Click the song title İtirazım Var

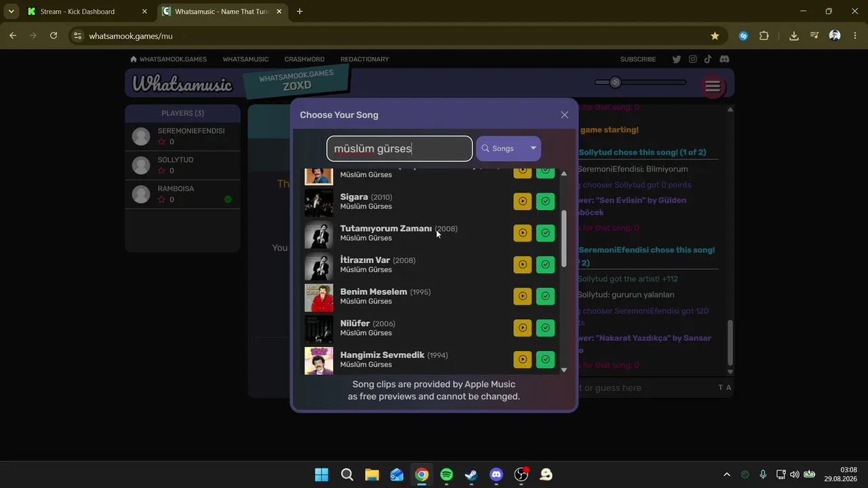365,260
